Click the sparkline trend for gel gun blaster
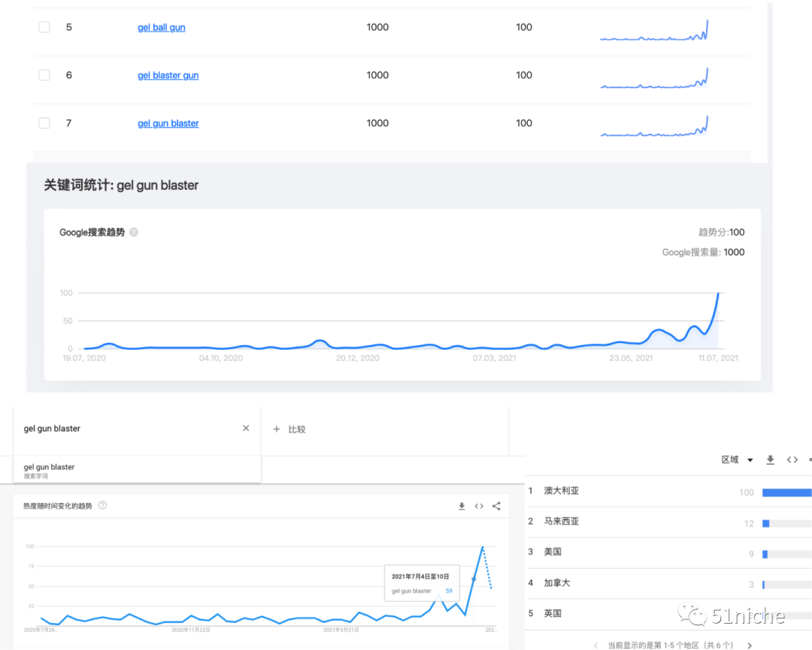812x650 pixels. click(x=654, y=126)
